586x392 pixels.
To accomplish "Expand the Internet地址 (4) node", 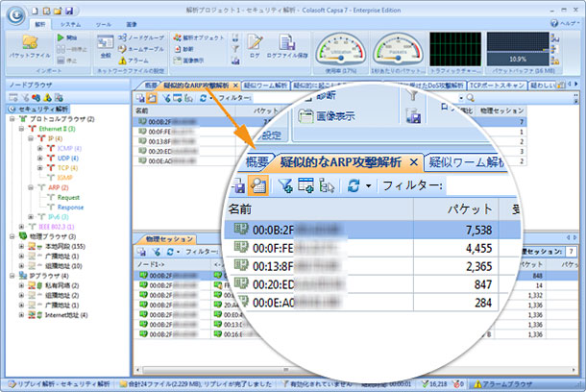I will [21, 314].
